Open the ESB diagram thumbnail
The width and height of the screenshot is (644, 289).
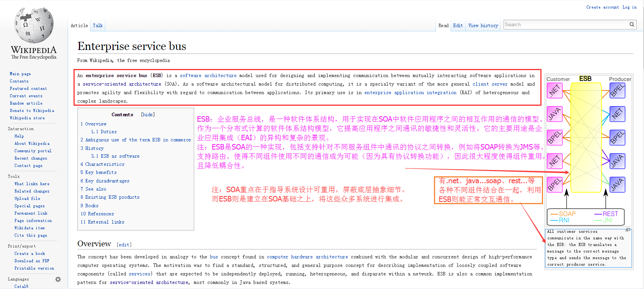point(588,151)
